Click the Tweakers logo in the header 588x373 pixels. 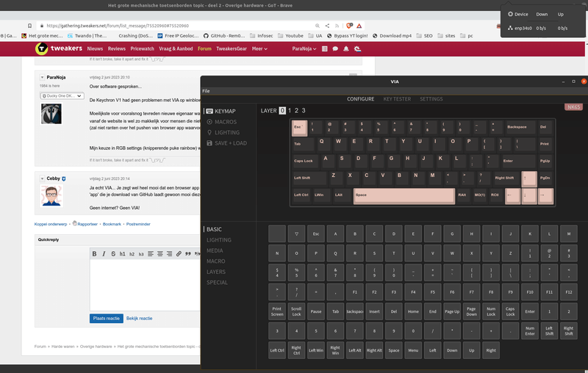59,48
